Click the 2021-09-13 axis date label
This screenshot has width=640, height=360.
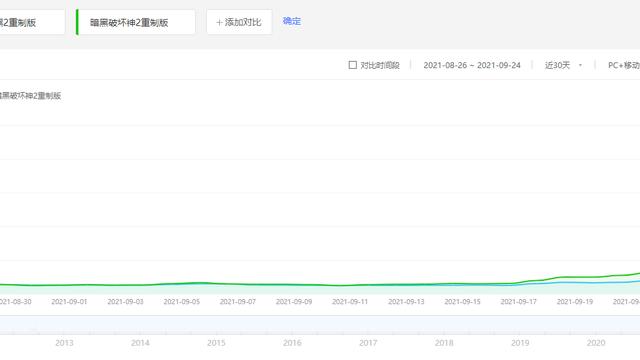[406, 302]
